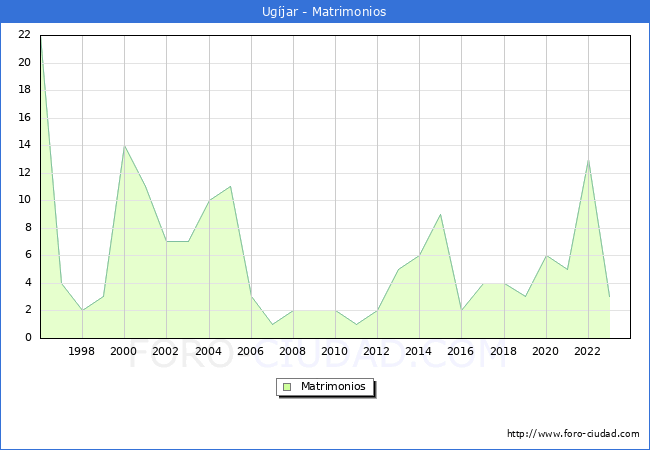Click the green Matrimonios legend swatch
The image size is (650, 450).
(287, 386)
